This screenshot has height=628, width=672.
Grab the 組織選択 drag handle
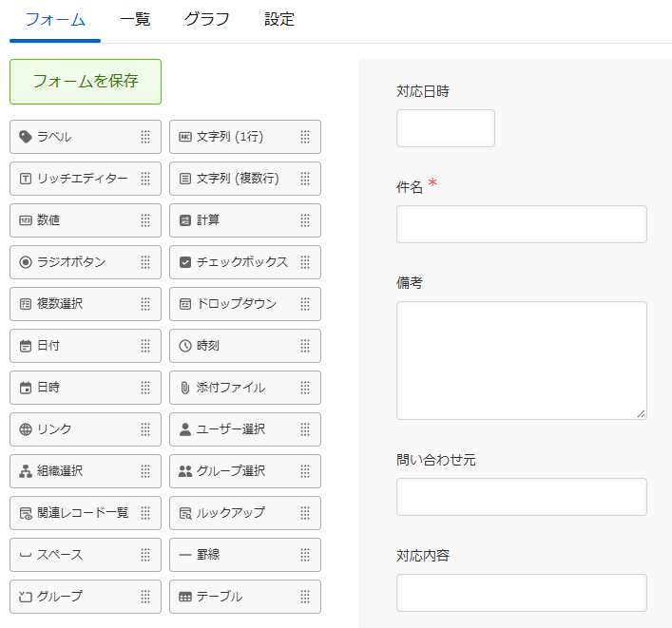[x=145, y=471]
